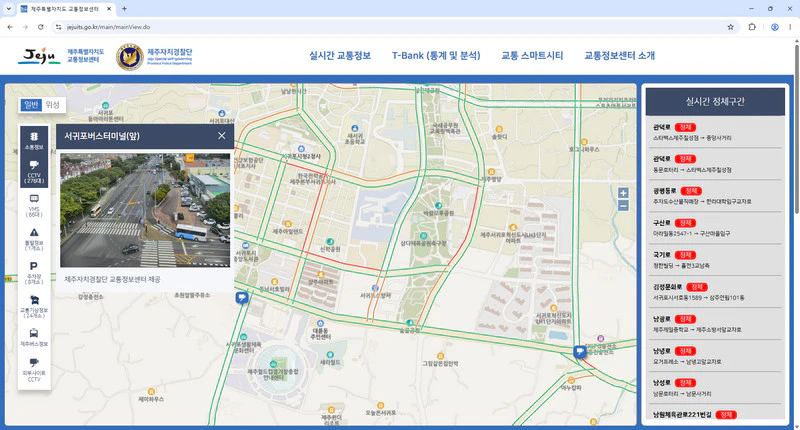Open 교통정보센터 소개 menu
Screen dimensions: 800x430
click(x=619, y=56)
